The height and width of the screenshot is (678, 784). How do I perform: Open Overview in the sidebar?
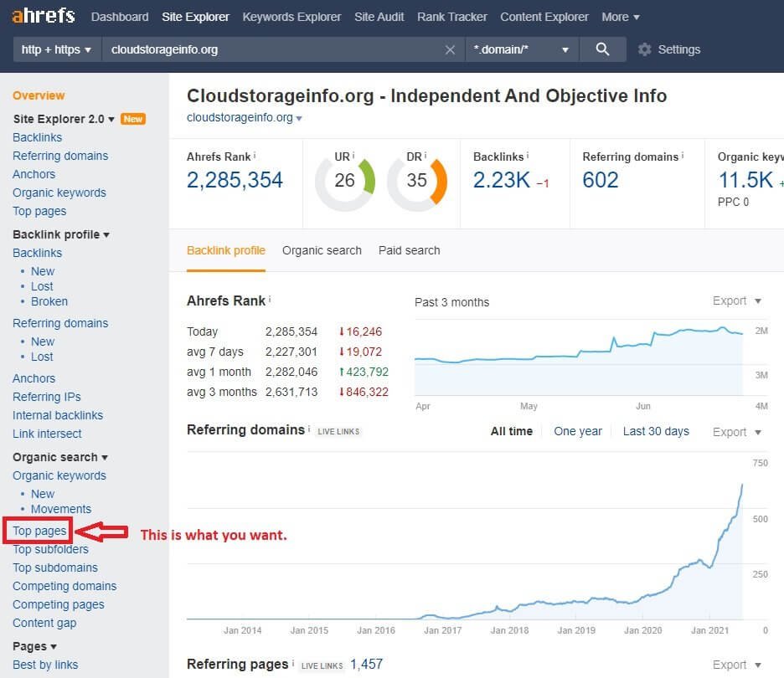coord(39,95)
